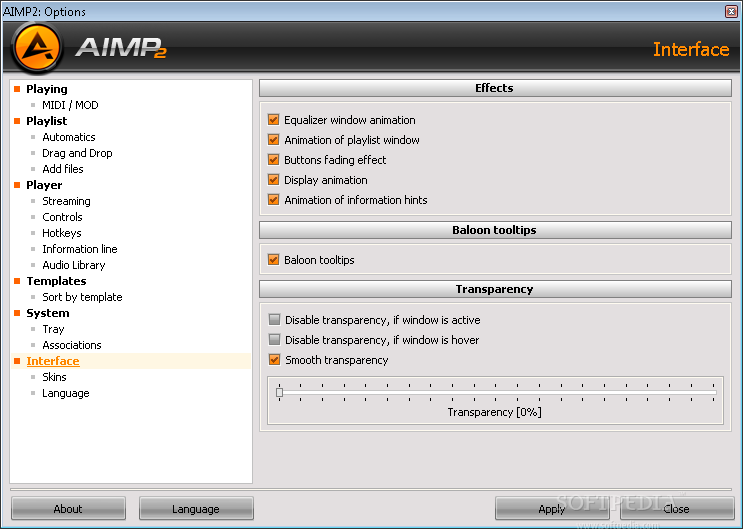Click the About button
This screenshot has height=529, width=743.
pos(68,509)
